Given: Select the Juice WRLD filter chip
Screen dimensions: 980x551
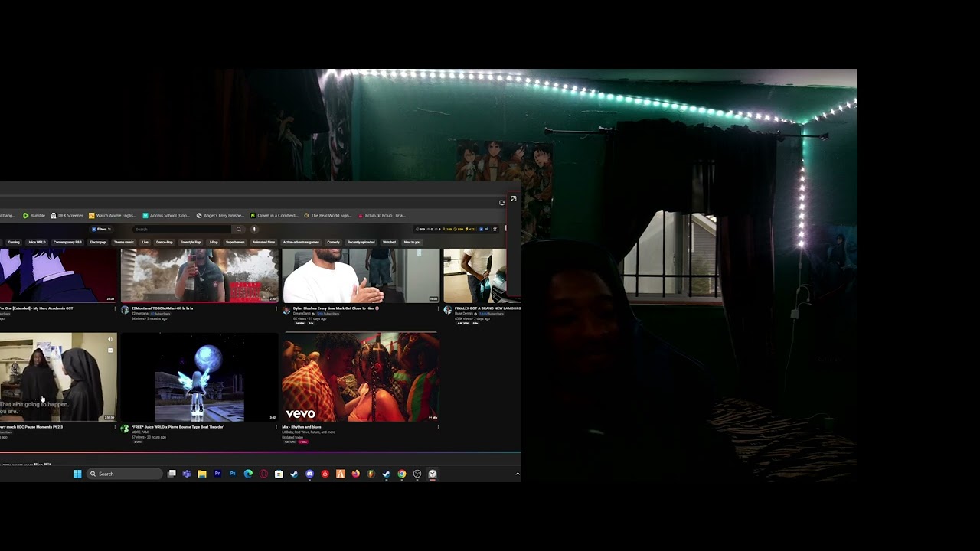Looking at the screenshot, I should click(x=37, y=242).
